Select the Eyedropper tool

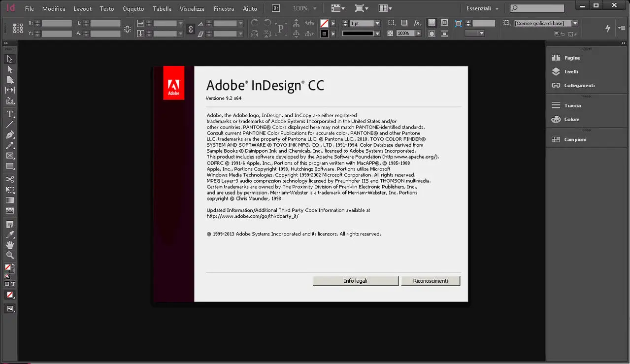10,234
